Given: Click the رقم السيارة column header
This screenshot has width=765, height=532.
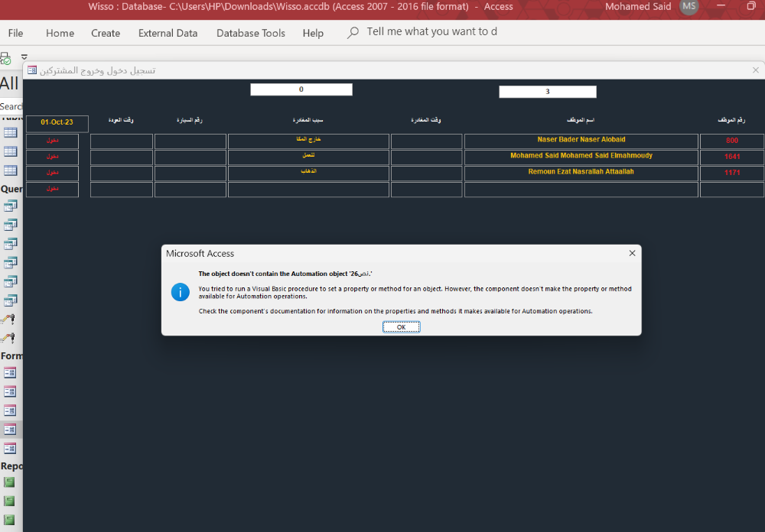Looking at the screenshot, I should pyautogui.click(x=189, y=120).
